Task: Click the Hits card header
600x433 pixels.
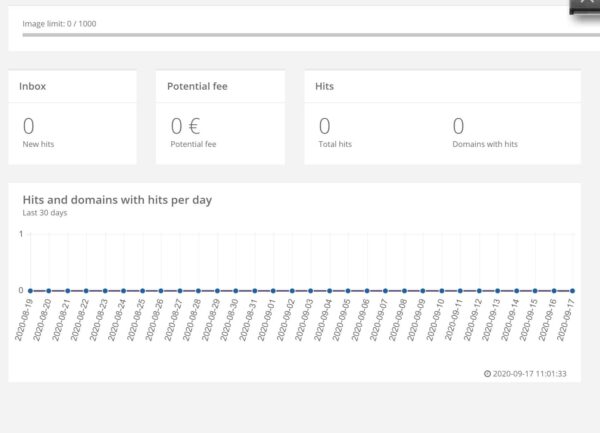Action: (x=324, y=86)
